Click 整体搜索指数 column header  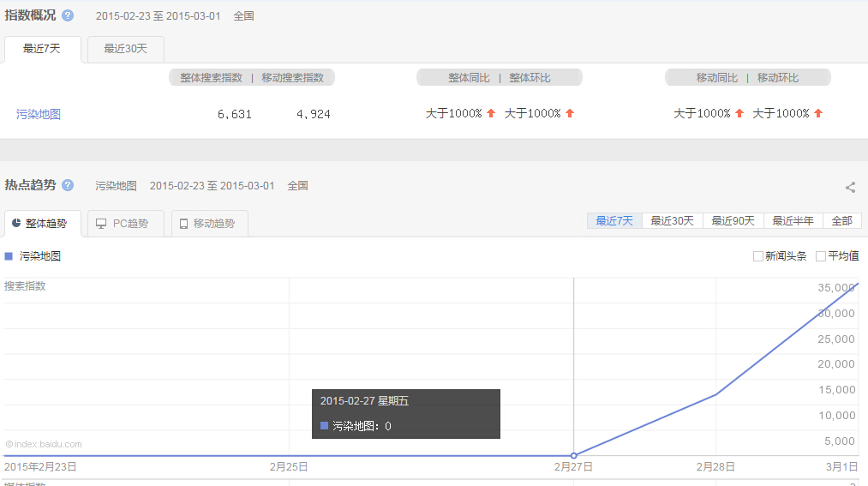pyautogui.click(x=211, y=77)
